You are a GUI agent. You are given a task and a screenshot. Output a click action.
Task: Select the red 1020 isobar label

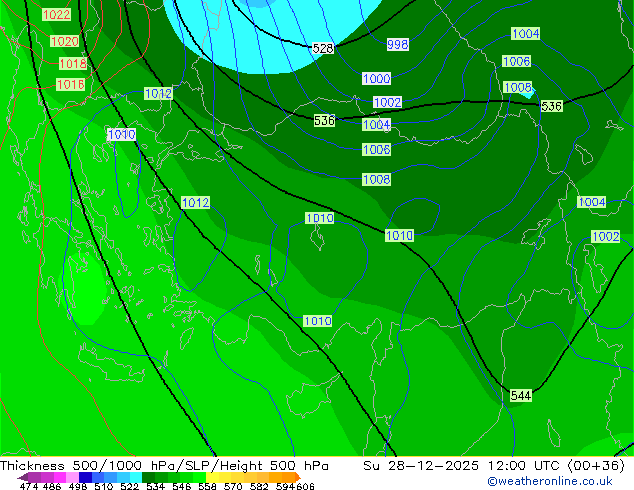(x=64, y=41)
